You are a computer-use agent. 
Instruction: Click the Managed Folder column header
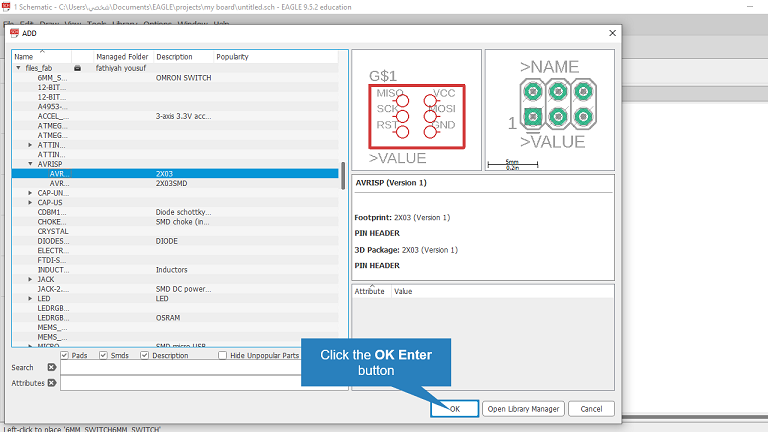point(122,57)
